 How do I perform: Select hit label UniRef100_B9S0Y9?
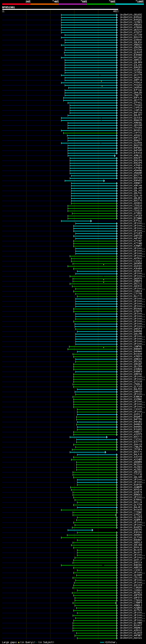(131, 37)
